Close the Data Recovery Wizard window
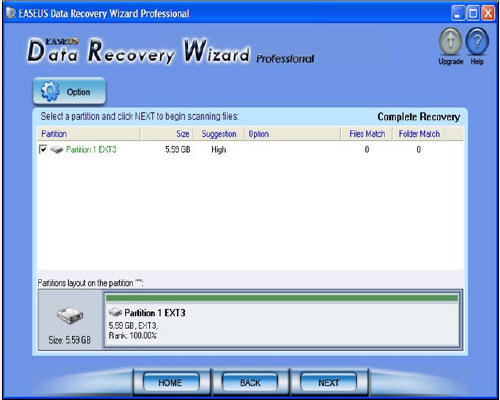The height and width of the screenshot is (400, 500). [488, 13]
